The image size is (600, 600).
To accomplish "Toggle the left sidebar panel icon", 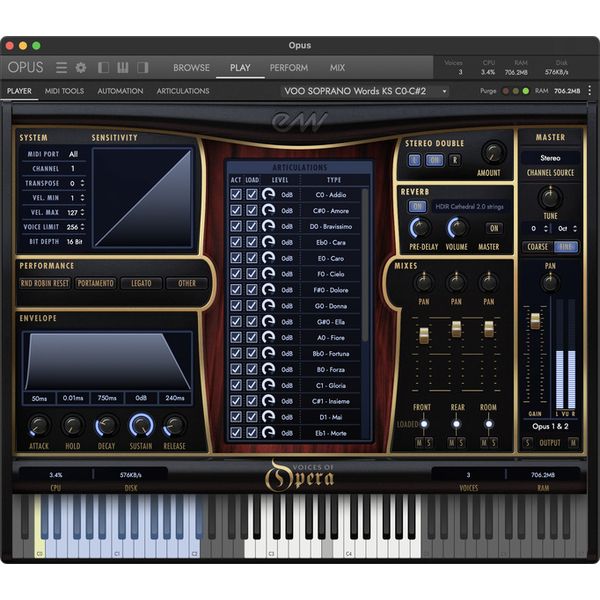I will coord(103,68).
